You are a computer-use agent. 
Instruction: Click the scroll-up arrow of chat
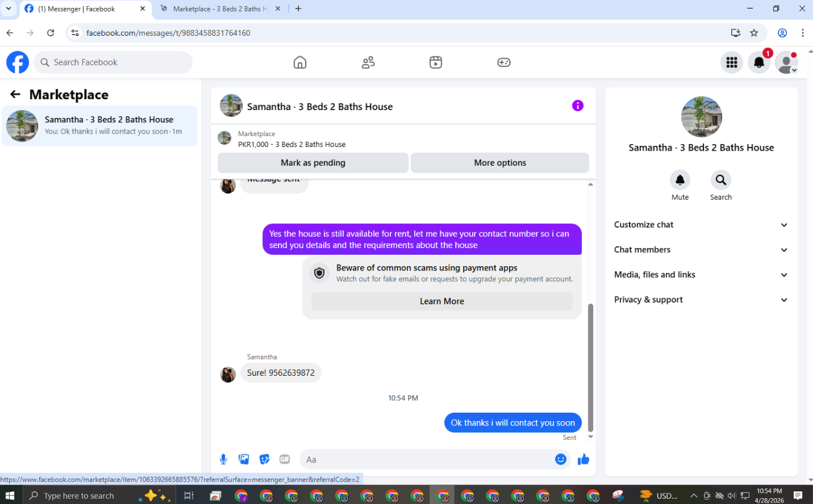pyautogui.click(x=591, y=185)
